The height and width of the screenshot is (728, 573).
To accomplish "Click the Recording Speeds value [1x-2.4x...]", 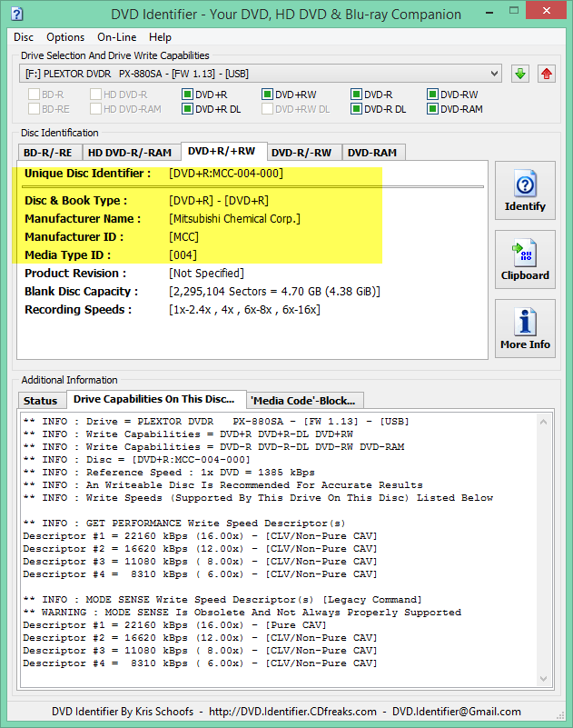I will tap(244, 310).
